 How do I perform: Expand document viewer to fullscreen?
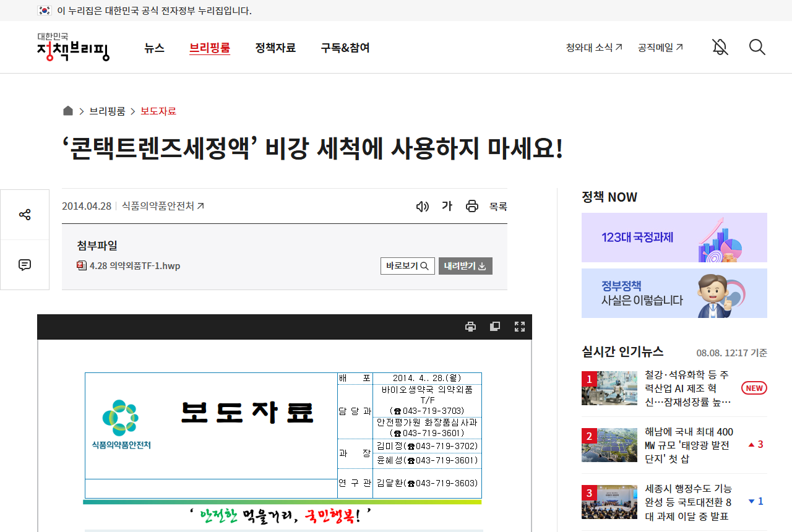click(520, 327)
